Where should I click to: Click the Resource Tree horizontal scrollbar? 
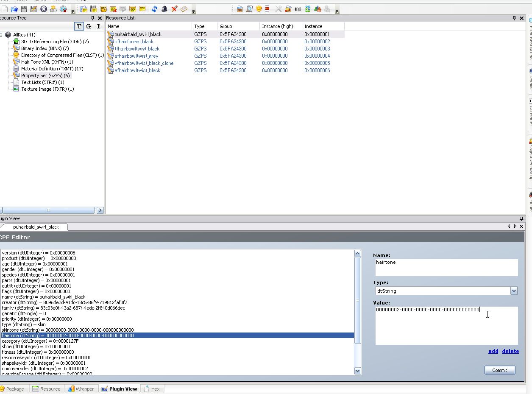point(48,210)
